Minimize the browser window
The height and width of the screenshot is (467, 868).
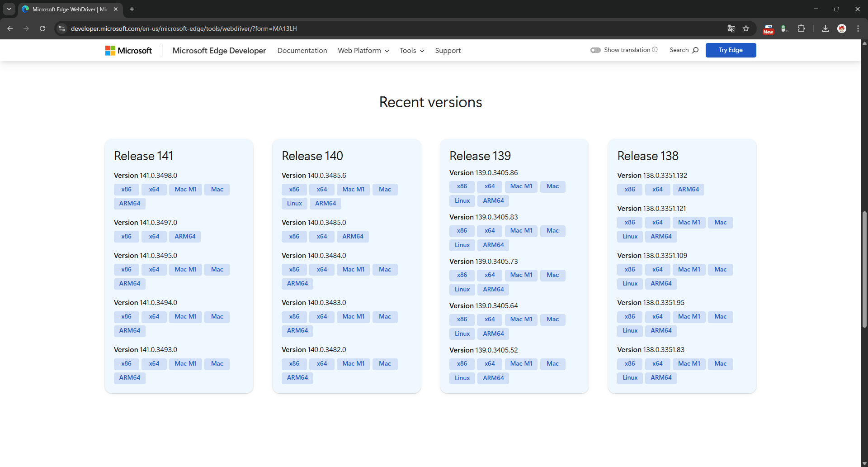point(816,9)
